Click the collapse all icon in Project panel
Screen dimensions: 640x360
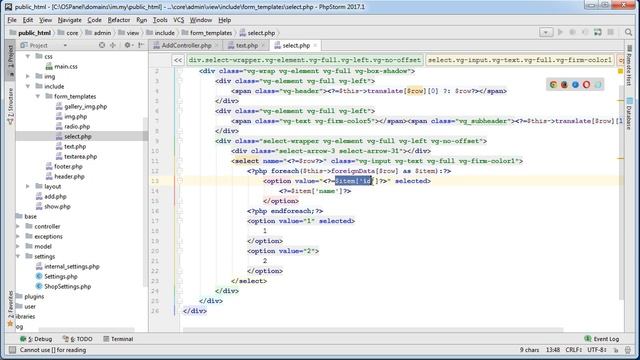(113, 45)
